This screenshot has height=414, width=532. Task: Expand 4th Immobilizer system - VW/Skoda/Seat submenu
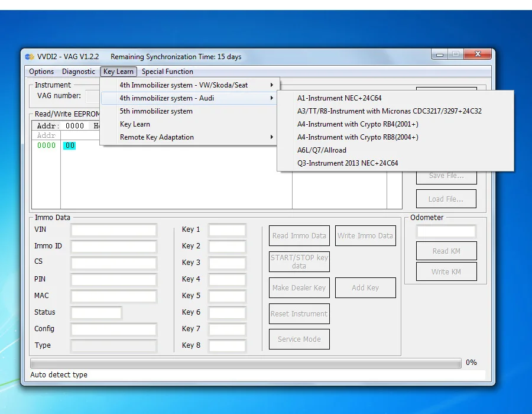tap(189, 85)
